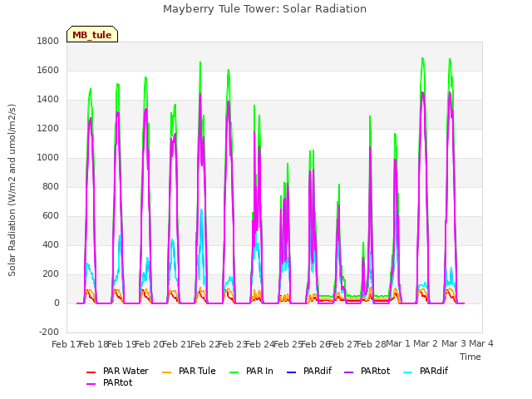Image resolution: width=532 pixels, height=399 pixels.
Task: Click the 400 y-axis tick label
Action: click(51, 245)
